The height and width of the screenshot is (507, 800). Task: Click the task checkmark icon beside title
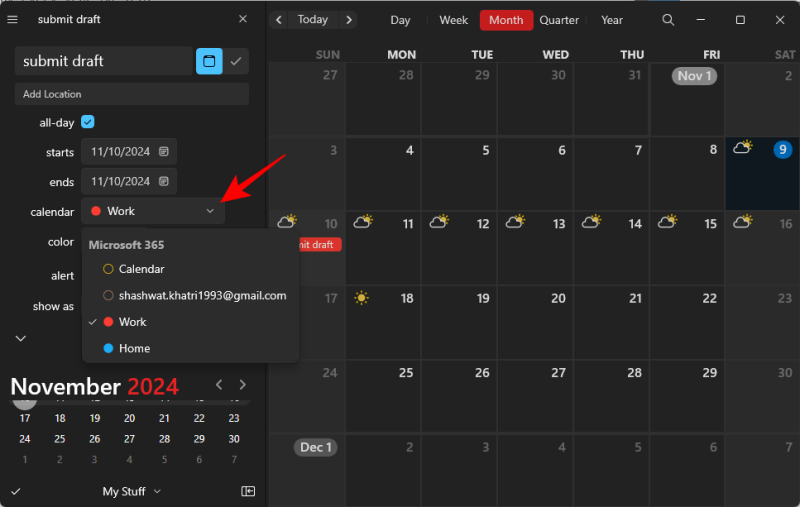pyautogui.click(x=236, y=61)
